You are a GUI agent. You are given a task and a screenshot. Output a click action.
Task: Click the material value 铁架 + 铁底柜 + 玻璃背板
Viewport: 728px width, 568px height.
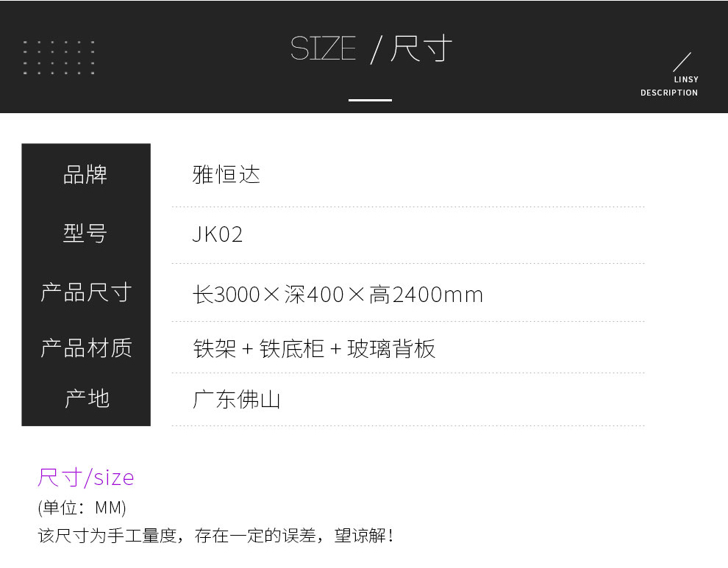coord(314,348)
